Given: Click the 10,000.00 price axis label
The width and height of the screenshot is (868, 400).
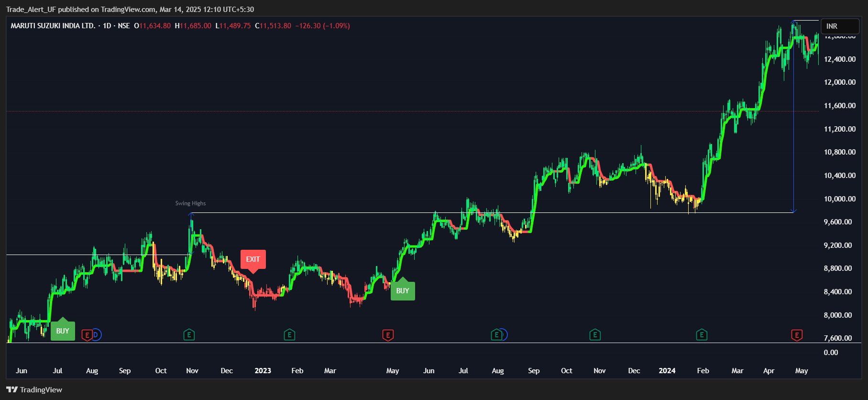Looking at the screenshot, I should [x=840, y=199].
